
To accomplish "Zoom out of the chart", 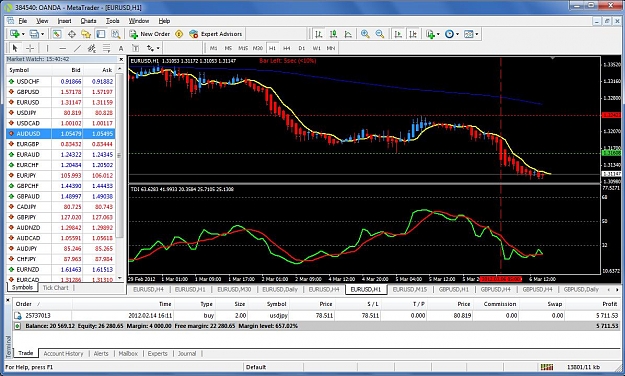I will (380, 34).
